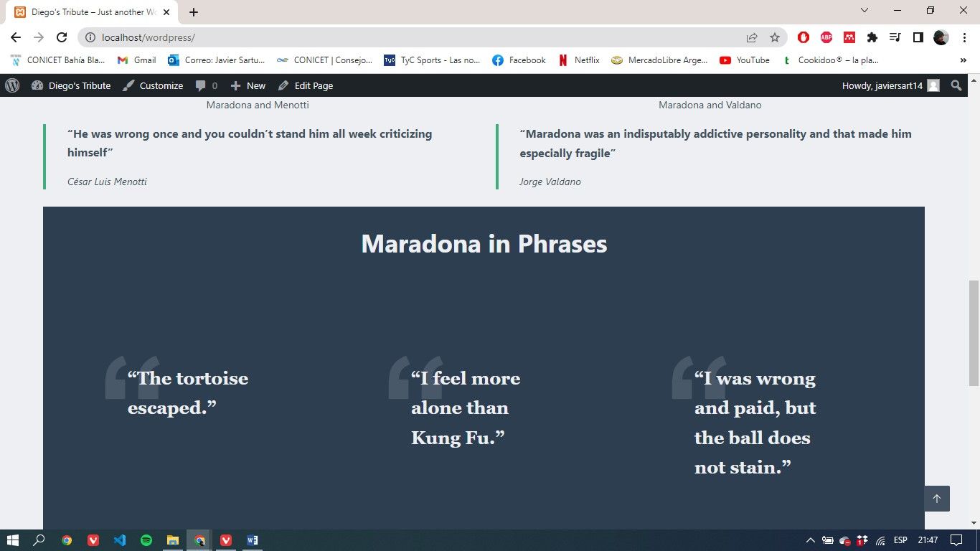Screen dimensions: 980x551
Task: Open the 21:47 taskbar clock
Action: click(x=928, y=540)
